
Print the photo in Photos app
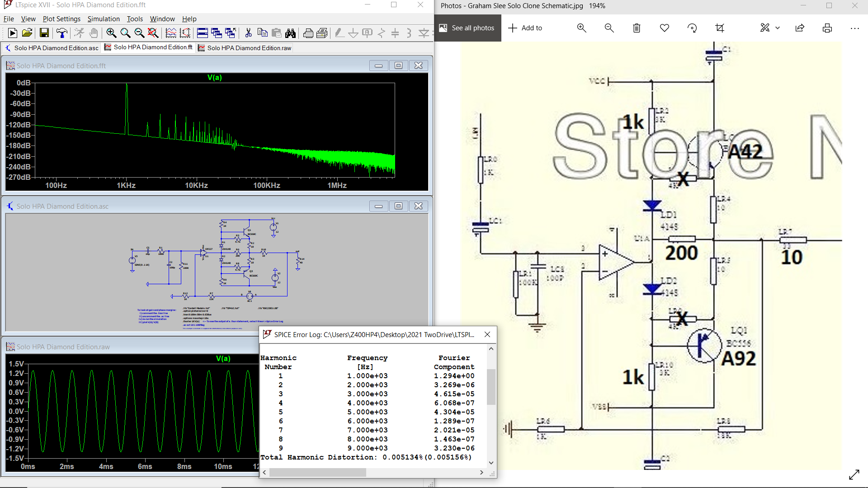pos(827,28)
